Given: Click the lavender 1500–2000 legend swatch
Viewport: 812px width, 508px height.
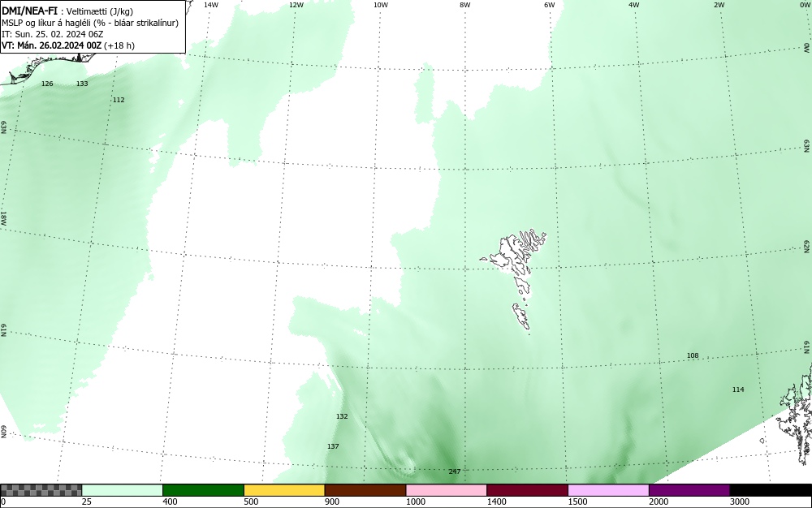Looking at the screenshot, I should tap(608, 490).
